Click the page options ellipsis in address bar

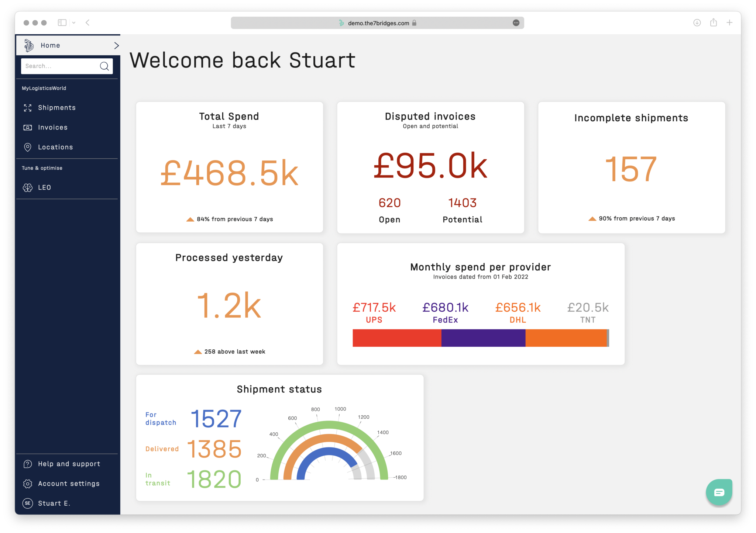[x=516, y=23]
